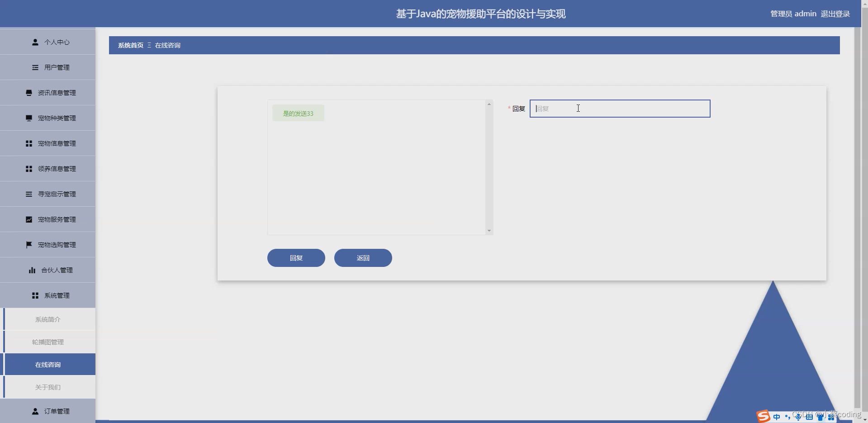The image size is (868, 423).
Task: Expand the 资讯信息管理 menu
Action: pos(47,93)
